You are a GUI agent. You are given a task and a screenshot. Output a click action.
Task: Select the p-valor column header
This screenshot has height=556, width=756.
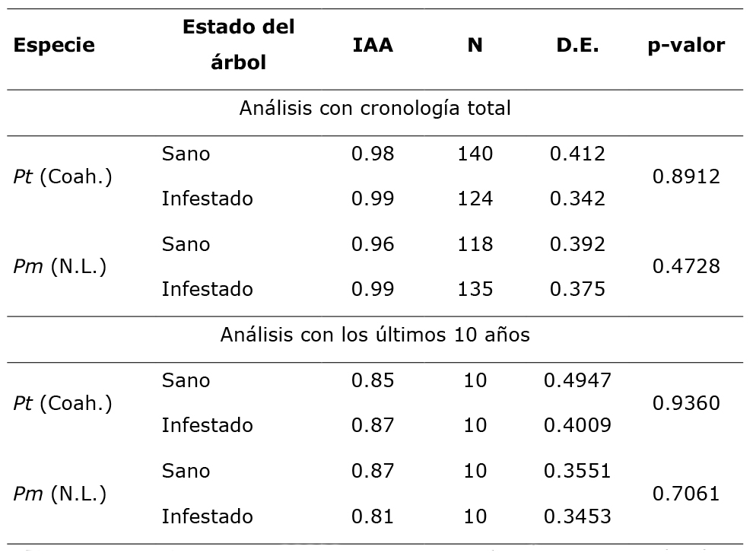coord(686,45)
